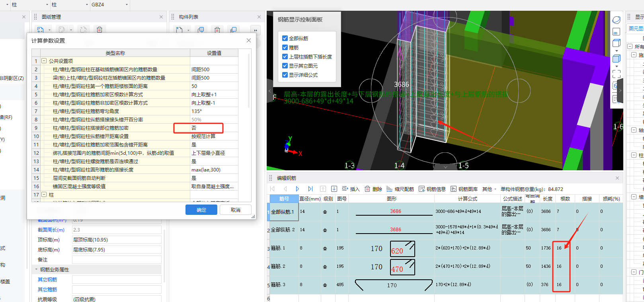The height and width of the screenshot is (302, 644).
Task: Click the orbit view icon
Action: pyautogui.click(x=616, y=20)
